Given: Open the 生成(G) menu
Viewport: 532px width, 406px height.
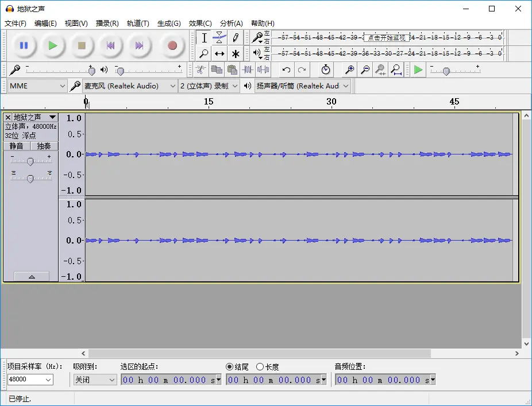Looking at the screenshot, I should click(x=169, y=24).
